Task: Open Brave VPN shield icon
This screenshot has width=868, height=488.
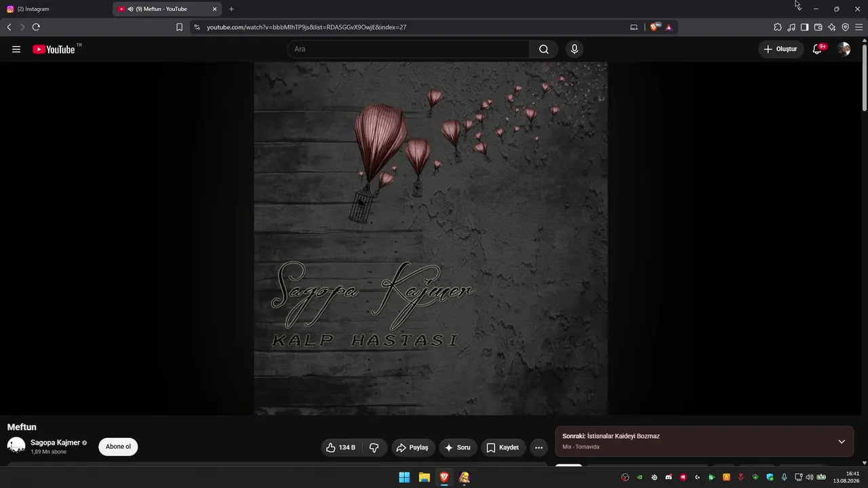Action: click(x=846, y=27)
